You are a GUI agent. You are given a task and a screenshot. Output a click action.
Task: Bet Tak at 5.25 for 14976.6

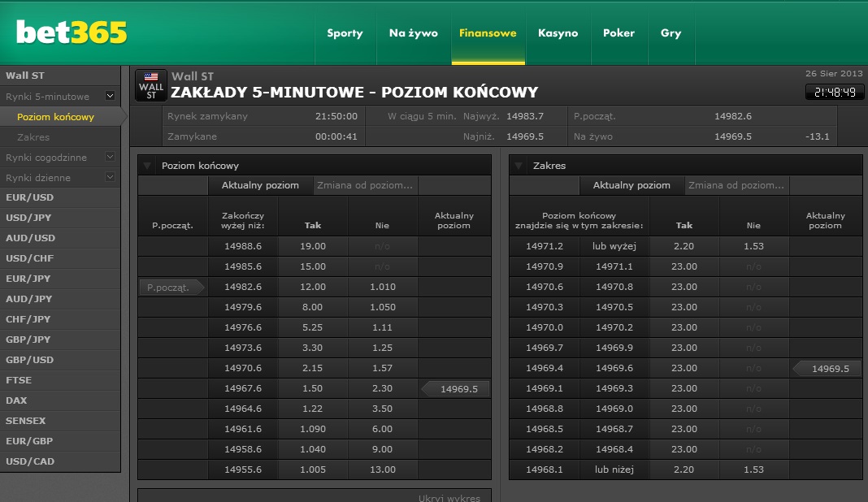[x=313, y=327]
